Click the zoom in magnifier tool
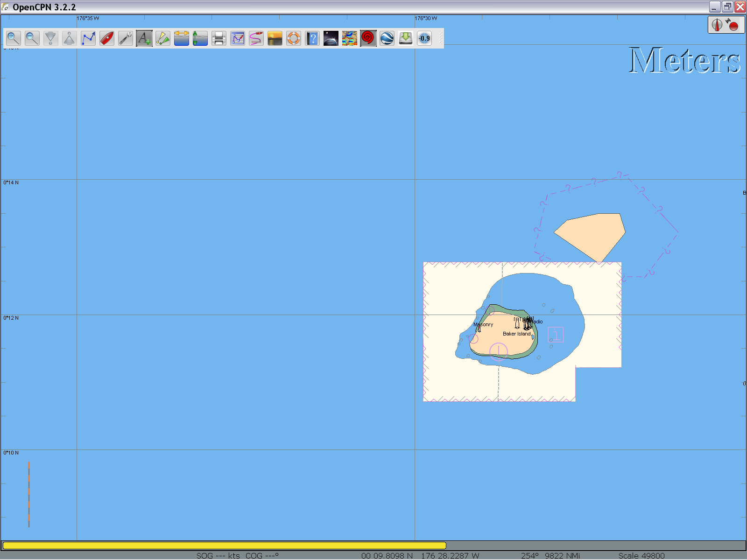The height and width of the screenshot is (560, 747). 14,38
